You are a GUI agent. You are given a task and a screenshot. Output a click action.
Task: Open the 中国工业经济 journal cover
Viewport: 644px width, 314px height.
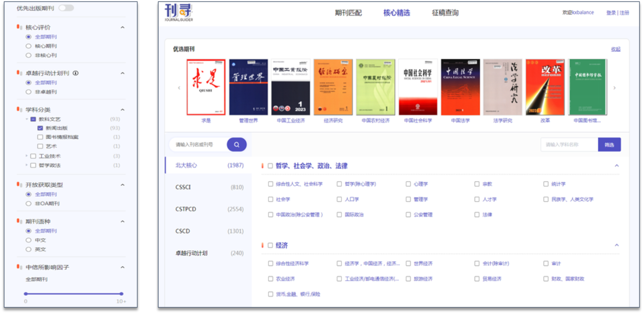(291, 87)
